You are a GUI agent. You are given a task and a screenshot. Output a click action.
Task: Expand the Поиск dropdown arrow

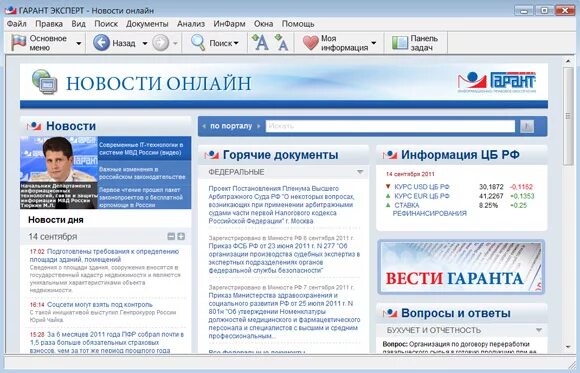click(x=236, y=43)
